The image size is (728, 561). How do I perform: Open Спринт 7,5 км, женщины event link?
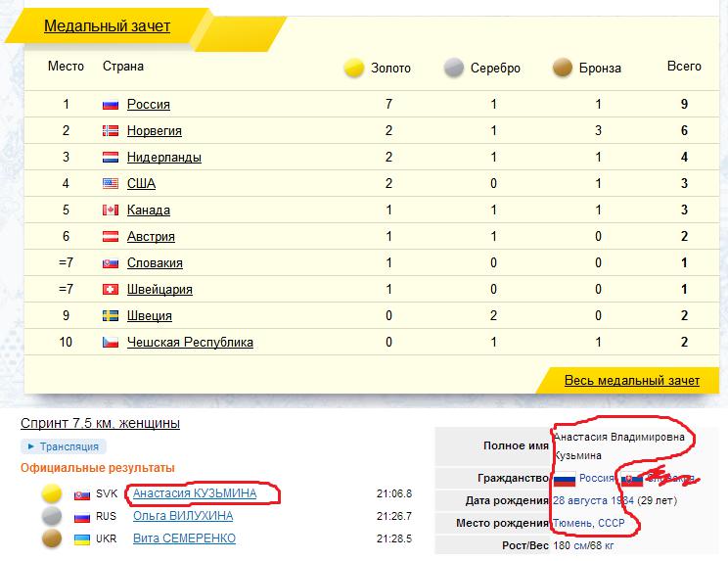(100, 423)
